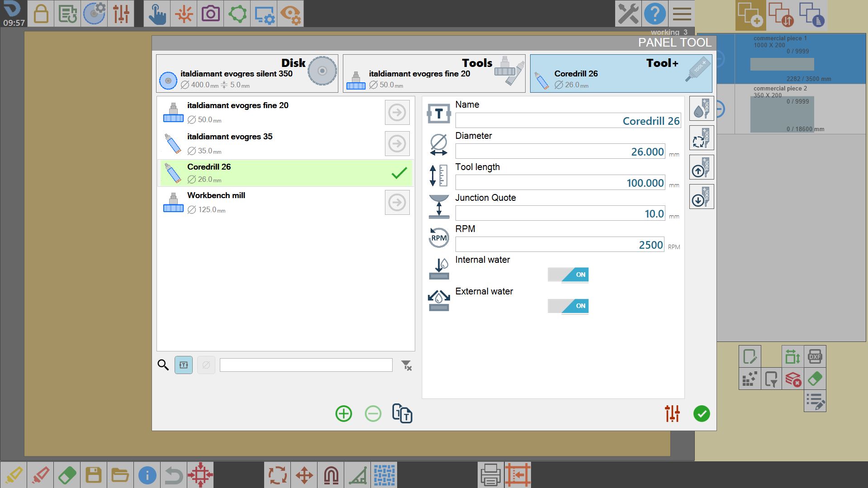The height and width of the screenshot is (488, 868).
Task: Select the Tool+ tab
Action: click(621, 74)
